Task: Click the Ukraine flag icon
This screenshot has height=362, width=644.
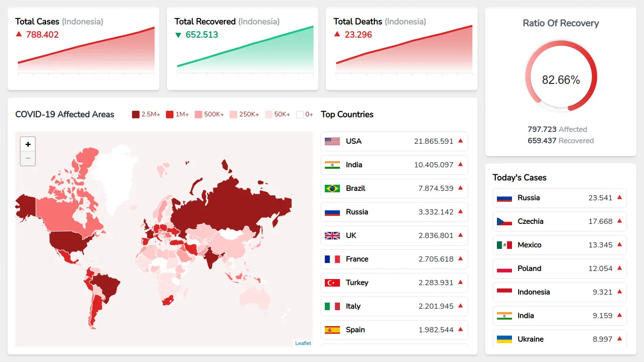Action: coord(504,339)
